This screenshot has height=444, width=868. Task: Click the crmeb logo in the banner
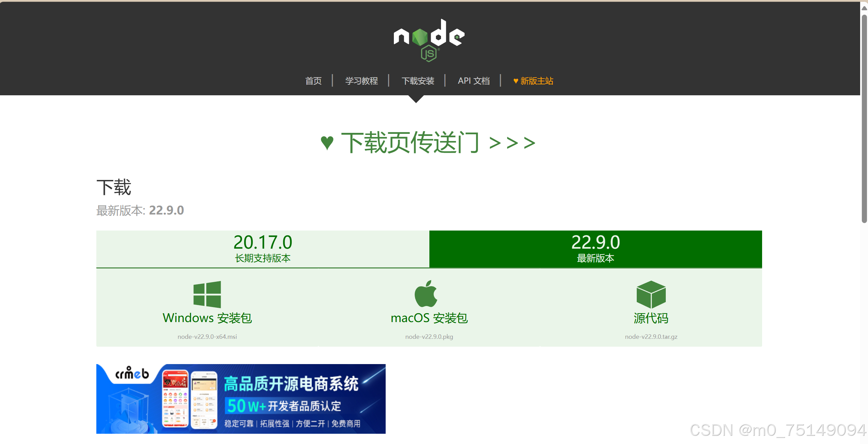pyautogui.click(x=132, y=373)
